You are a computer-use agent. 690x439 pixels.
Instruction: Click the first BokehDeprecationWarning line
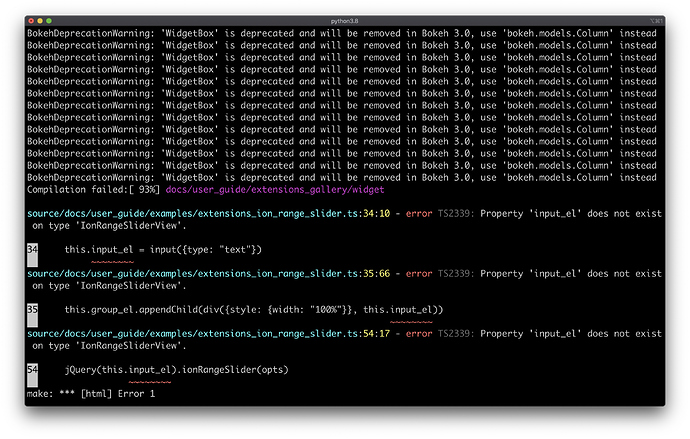[x=341, y=33]
